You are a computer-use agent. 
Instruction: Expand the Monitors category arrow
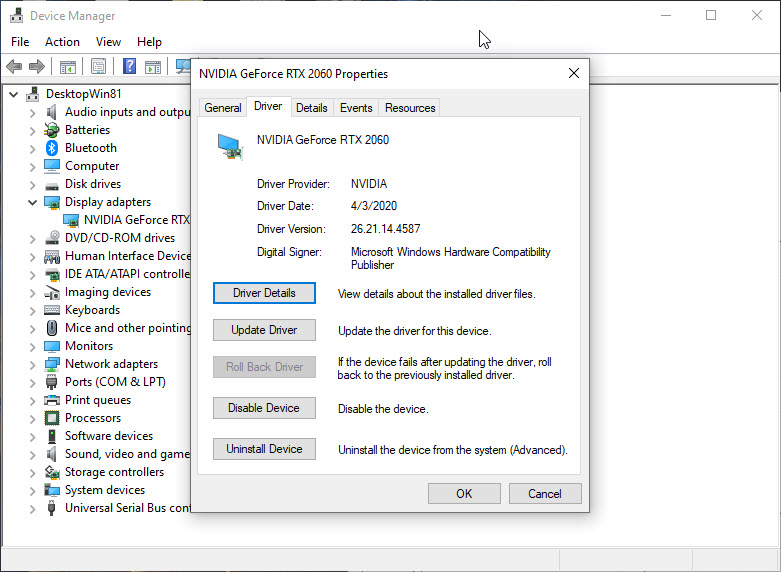32,346
